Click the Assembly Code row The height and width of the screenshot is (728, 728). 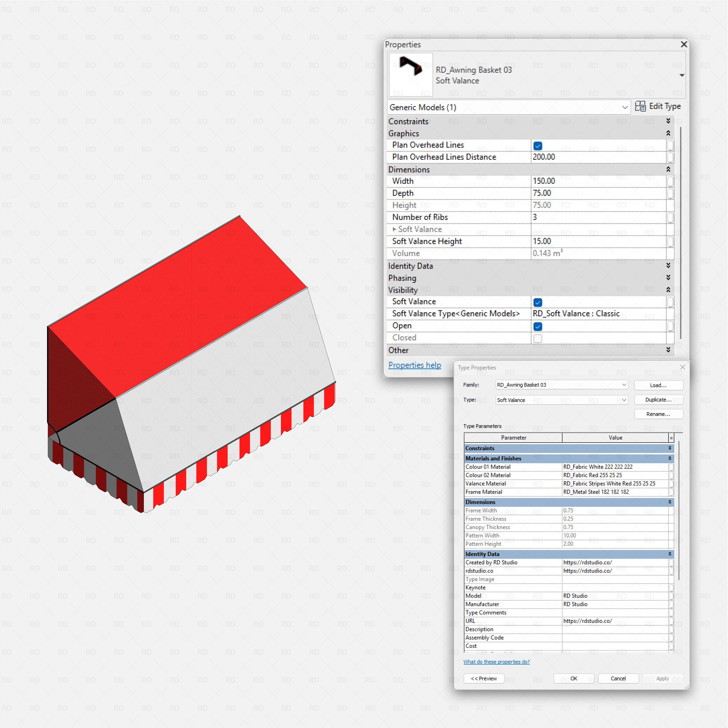[569, 637]
